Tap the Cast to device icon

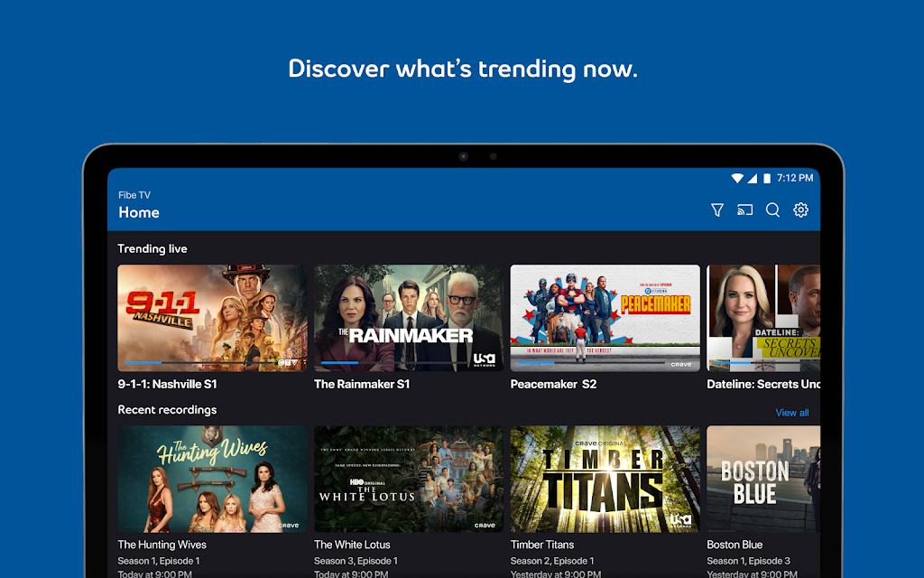[x=744, y=210]
